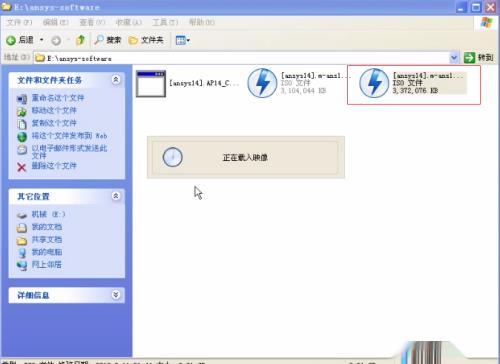Click the My Documents folder icon
Viewport: 500px width, 364px height.
pyautogui.click(x=22, y=228)
